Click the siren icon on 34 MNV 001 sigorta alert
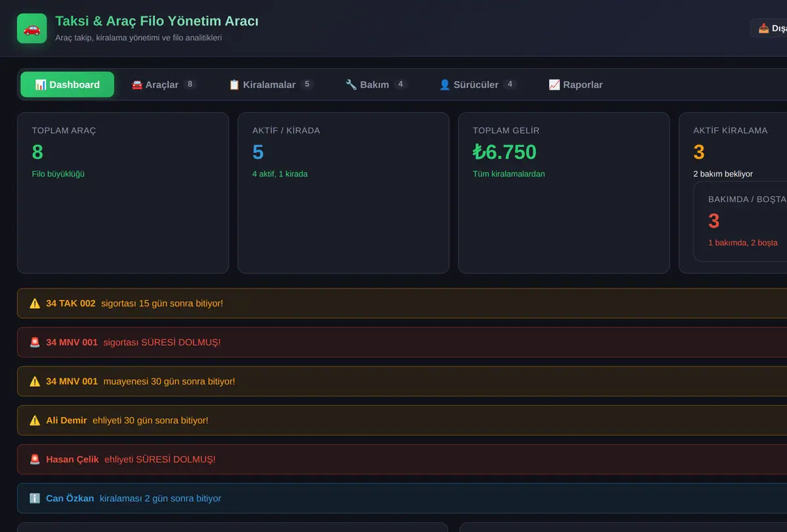Screen dimensions: 787x532 [x=35, y=342]
